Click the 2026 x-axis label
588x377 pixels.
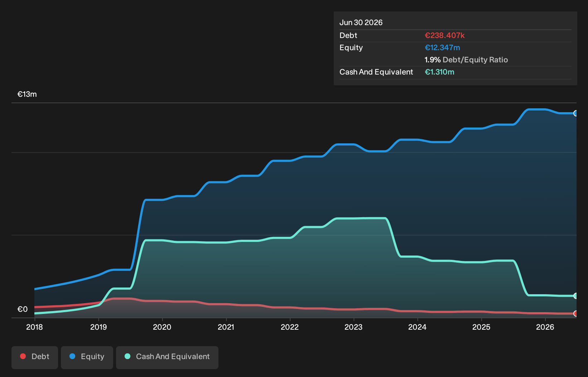(x=545, y=327)
